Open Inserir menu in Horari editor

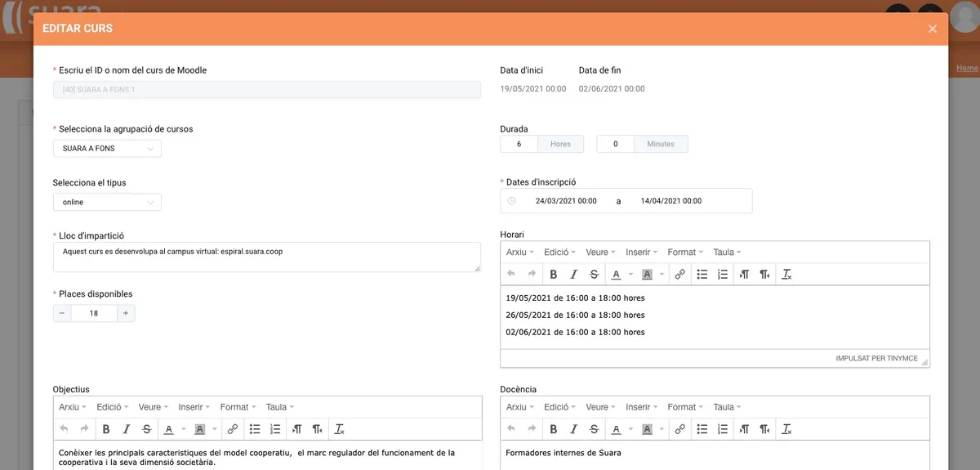coord(641,253)
